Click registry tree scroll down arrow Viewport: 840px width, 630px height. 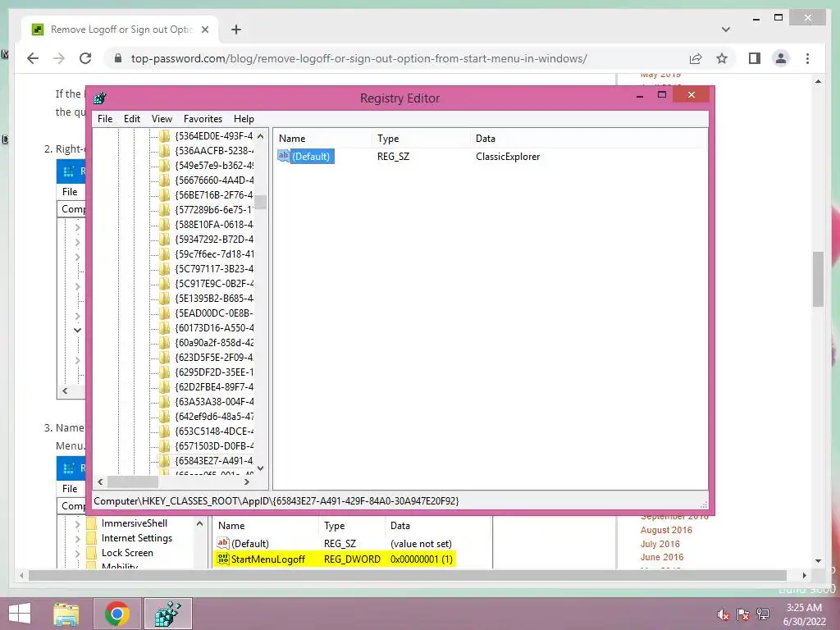point(260,468)
